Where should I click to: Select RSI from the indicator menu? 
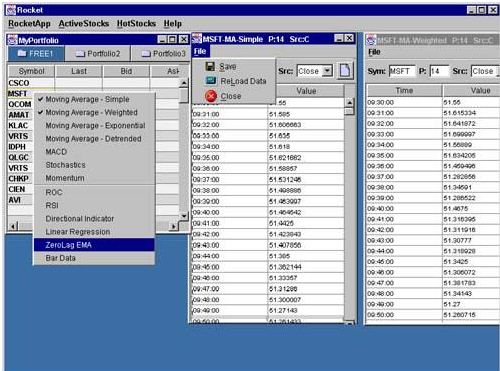point(94,205)
